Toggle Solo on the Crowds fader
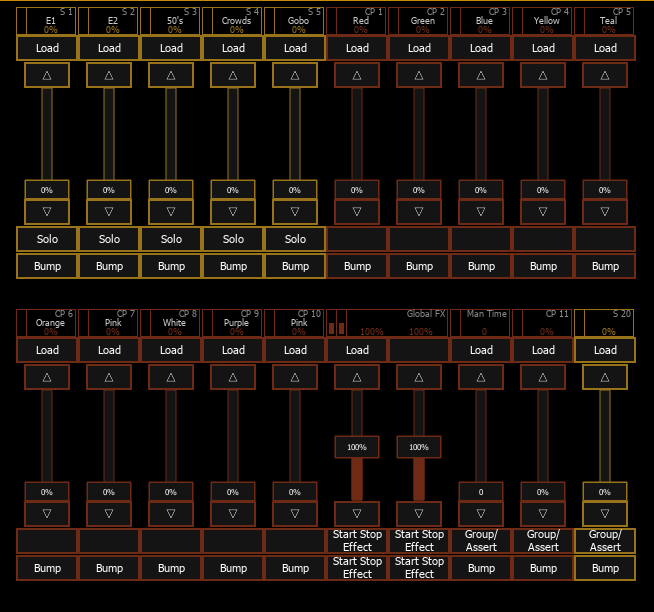654x612 pixels. [233, 239]
